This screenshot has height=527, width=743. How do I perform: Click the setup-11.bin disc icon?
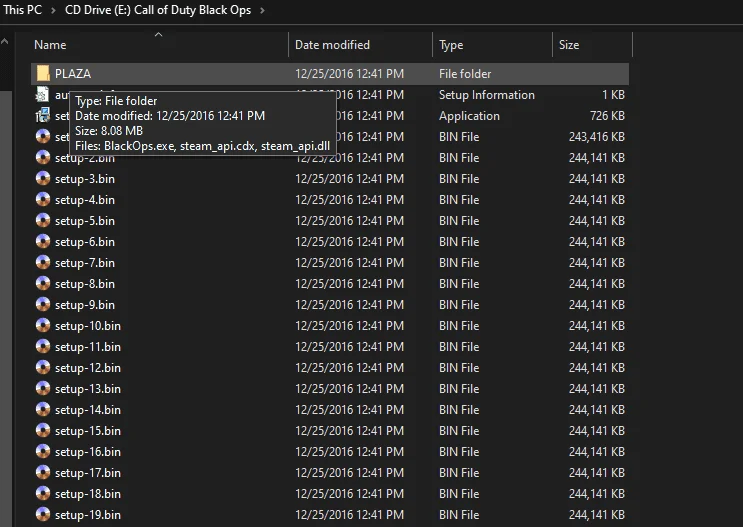click(x=43, y=346)
